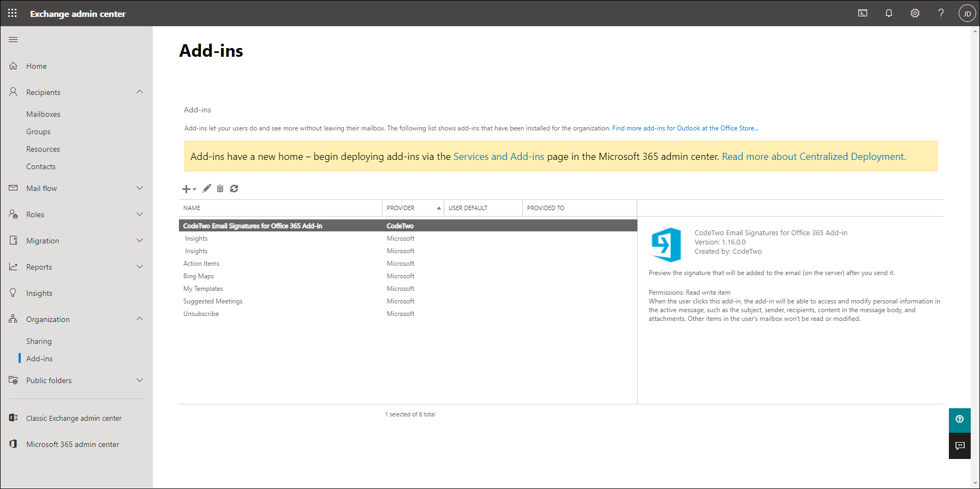The image size is (980, 489).
Task: Open Cloud Shell console icon in header
Action: [x=863, y=13]
